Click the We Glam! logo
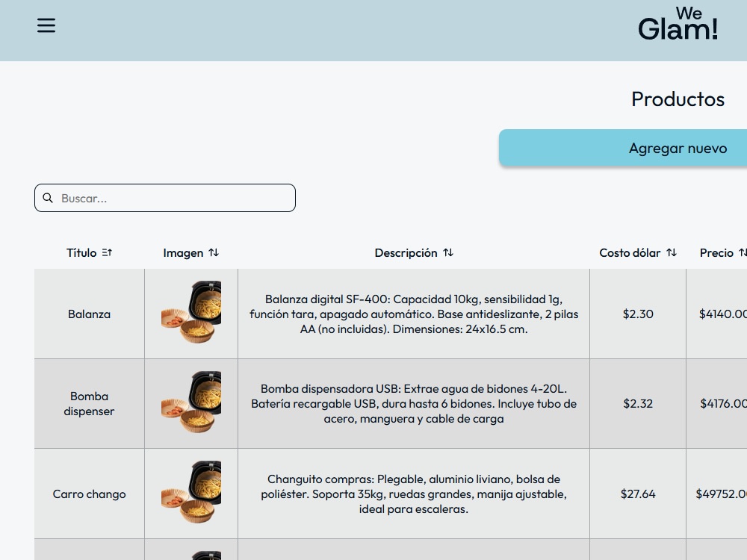This screenshot has width=747, height=560. point(678,24)
